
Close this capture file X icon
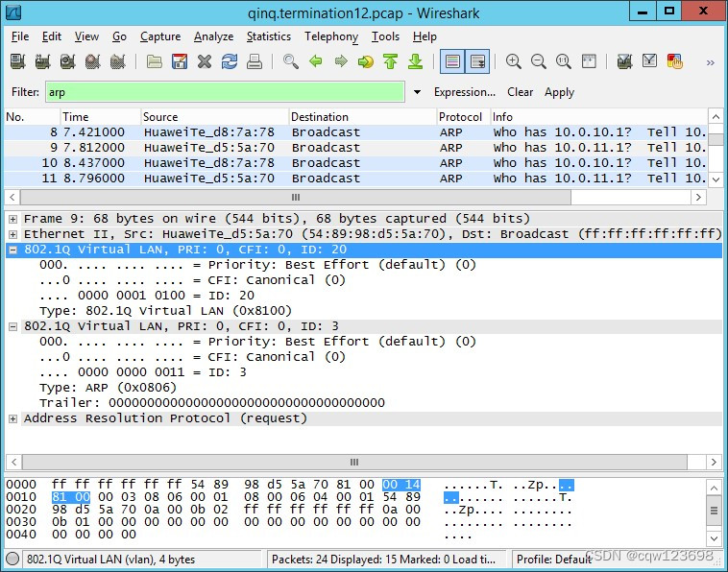click(x=205, y=61)
